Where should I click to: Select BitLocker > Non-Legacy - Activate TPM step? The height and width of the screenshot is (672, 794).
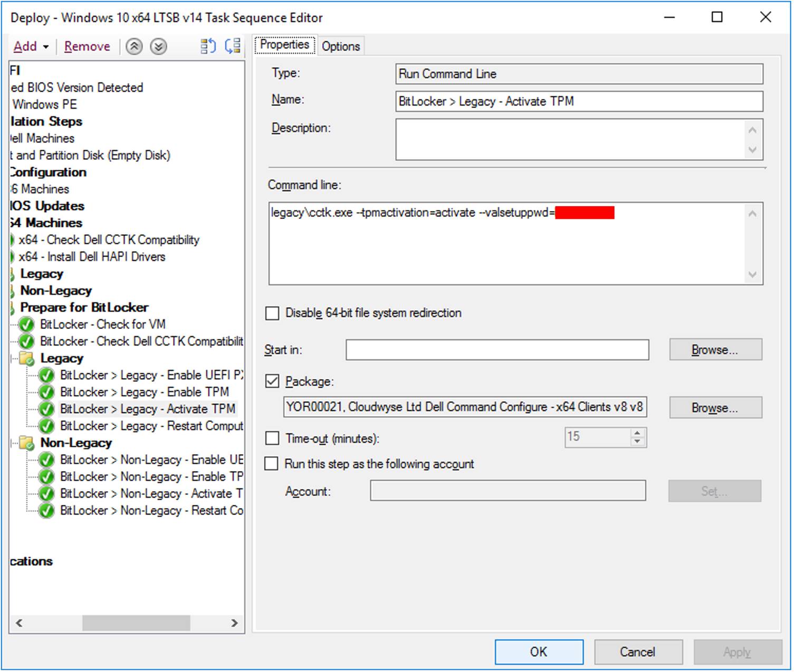[x=151, y=494]
